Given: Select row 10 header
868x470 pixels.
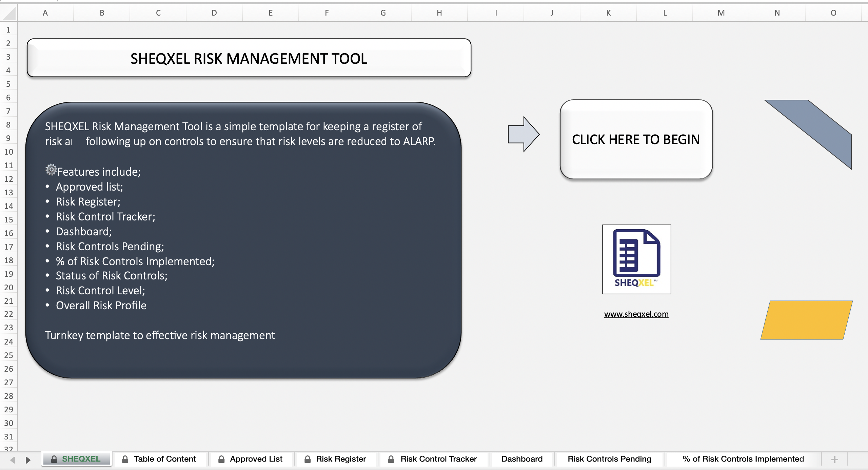Looking at the screenshot, I should pyautogui.click(x=8, y=152).
